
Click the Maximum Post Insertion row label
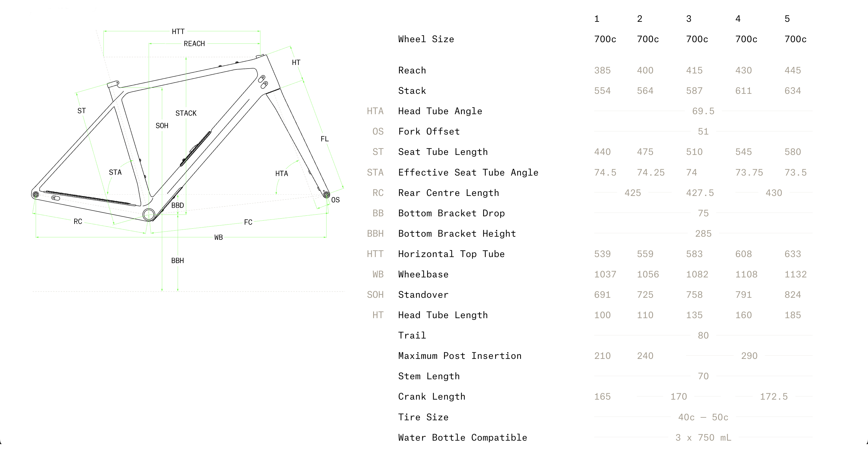point(460,356)
